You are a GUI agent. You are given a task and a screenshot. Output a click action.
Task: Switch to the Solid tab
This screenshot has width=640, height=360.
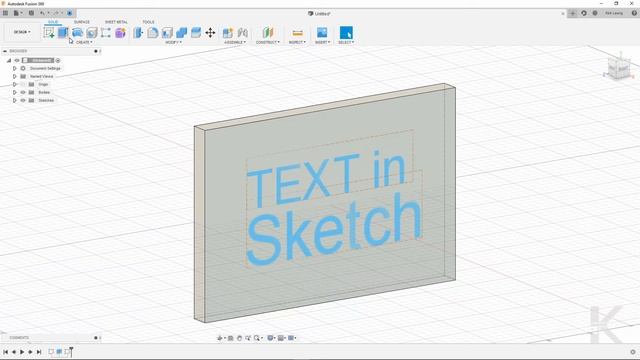click(53, 22)
